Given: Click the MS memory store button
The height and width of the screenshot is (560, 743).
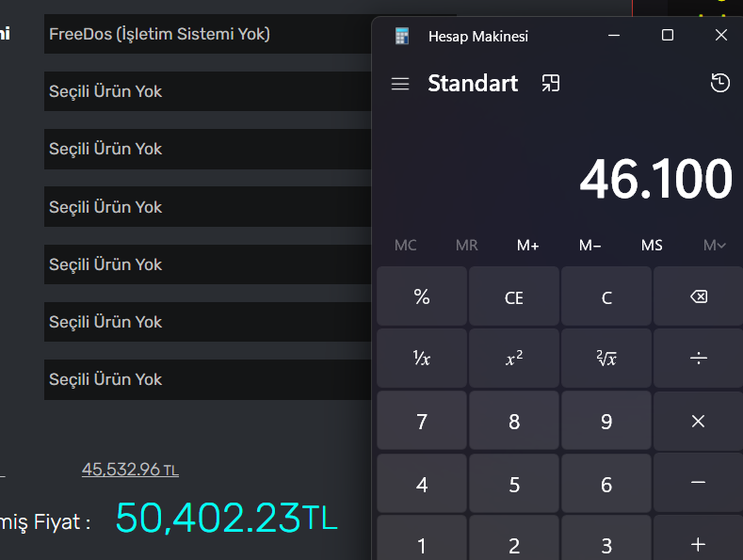Looking at the screenshot, I should (x=652, y=246).
